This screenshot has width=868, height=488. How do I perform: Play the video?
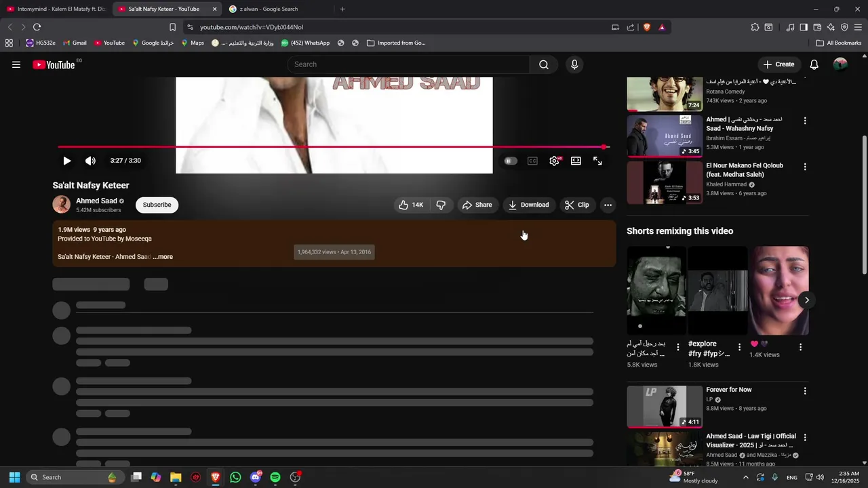pos(66,161)
